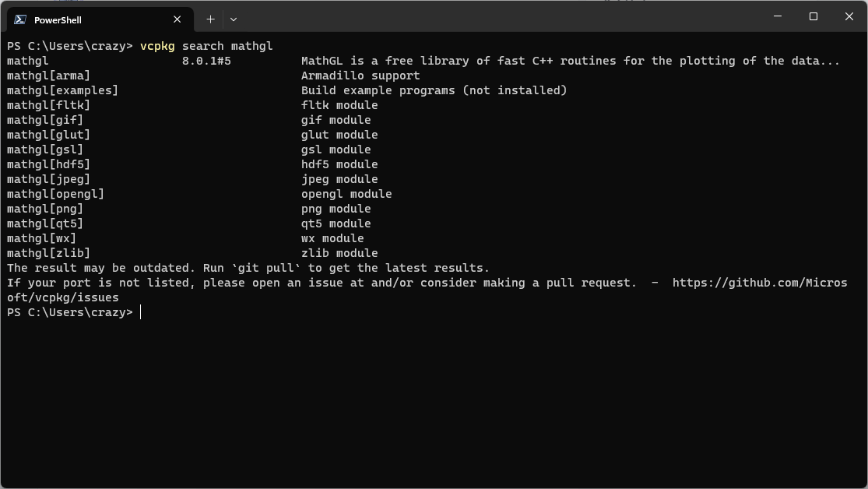This screenshot has height=489, width=868.
Task: Click the version number 8.0.1#5
Action: [206, 61]
